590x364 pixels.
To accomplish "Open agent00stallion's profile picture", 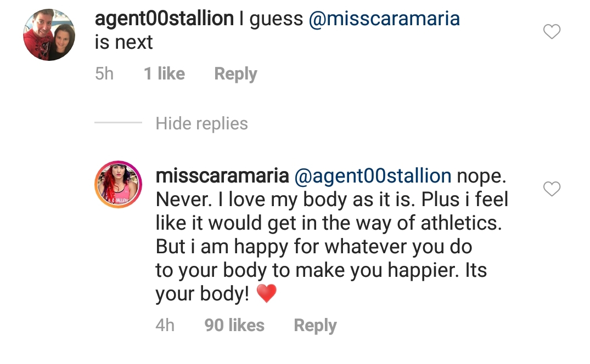I will (49, 35).
